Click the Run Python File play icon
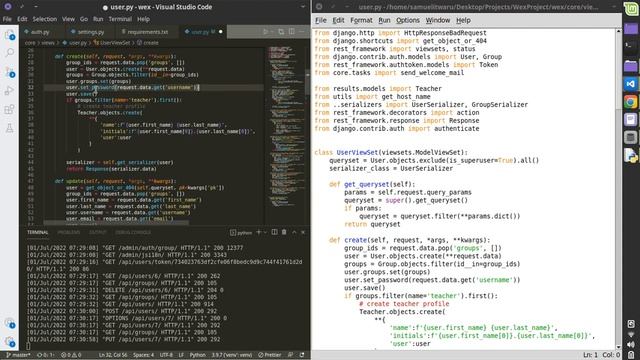 coord(265,31)
